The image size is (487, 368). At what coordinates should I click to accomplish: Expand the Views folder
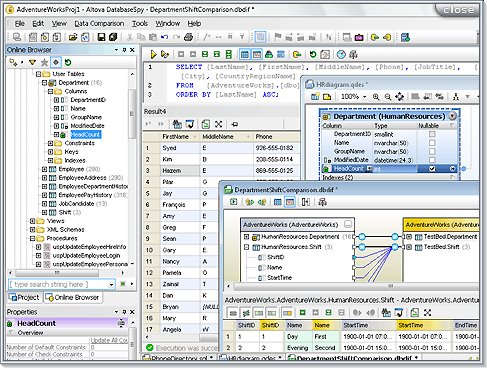(32, 221)
